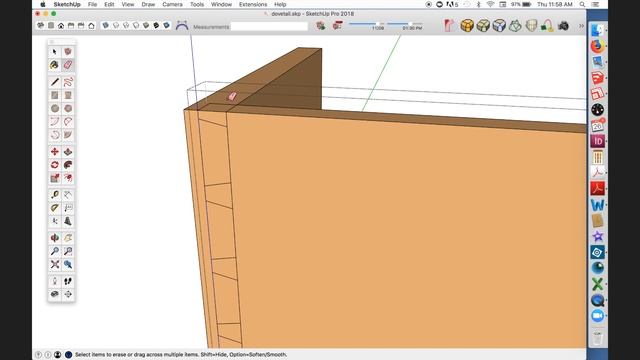Open the Help menu
Viewport: 640px width, 360px height.
tap(280, 4)
